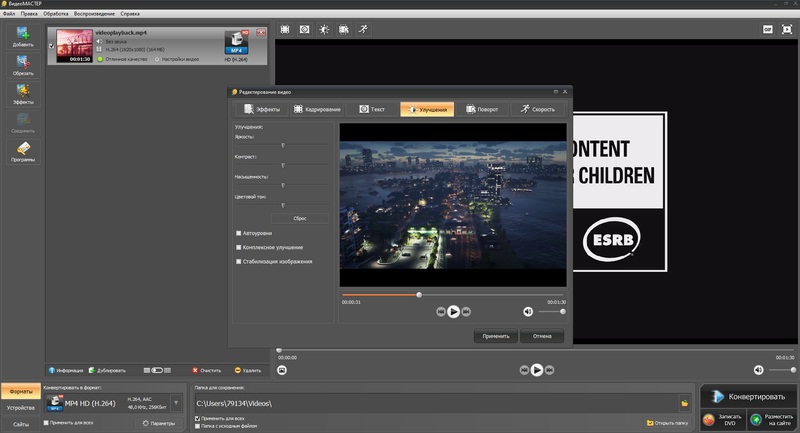Click Дублировать in the file list toolbar
This screenshot has height=433, width=800.
point(107,370)
